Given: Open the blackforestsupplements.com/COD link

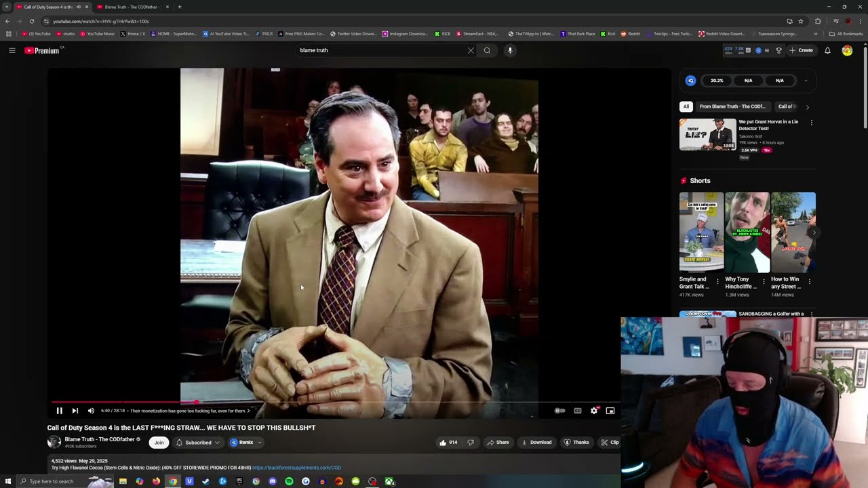Looking at the screenshot, I should click(296, 468).
